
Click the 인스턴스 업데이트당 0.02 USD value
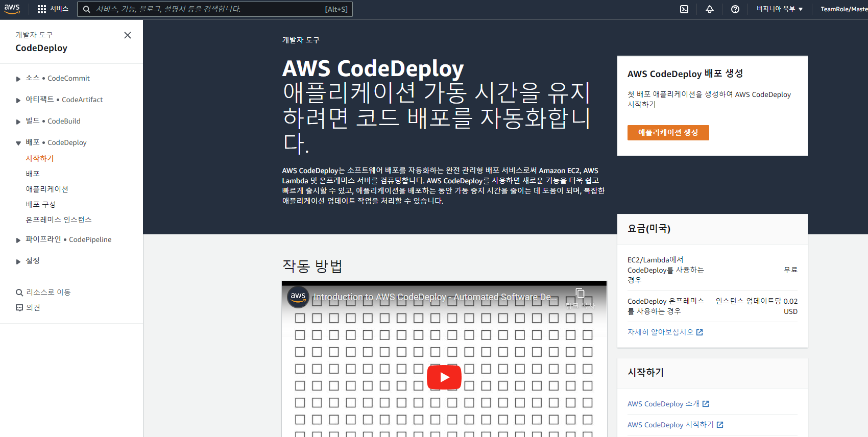756,306
